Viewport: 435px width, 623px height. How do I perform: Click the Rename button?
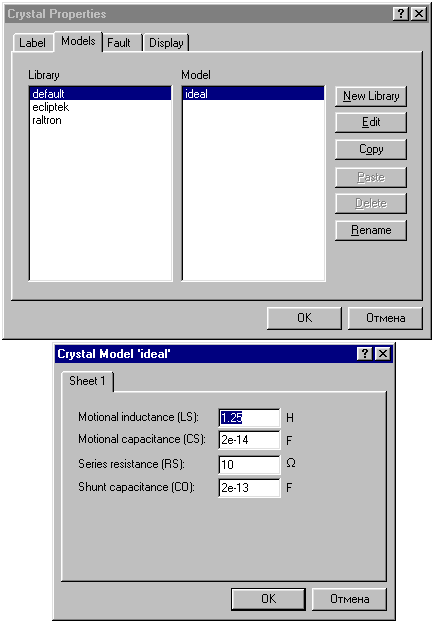click(x=371, y=230)
